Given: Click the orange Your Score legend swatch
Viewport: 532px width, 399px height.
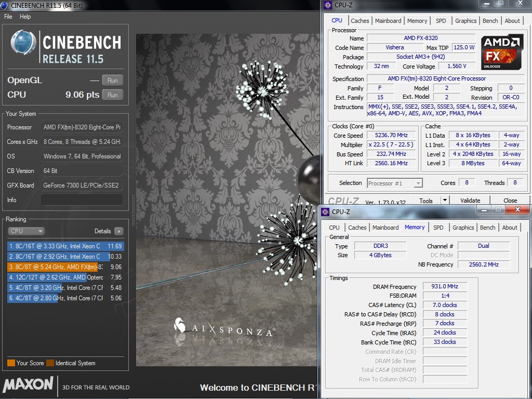Looking at the screenshot, I should (11, 363).
